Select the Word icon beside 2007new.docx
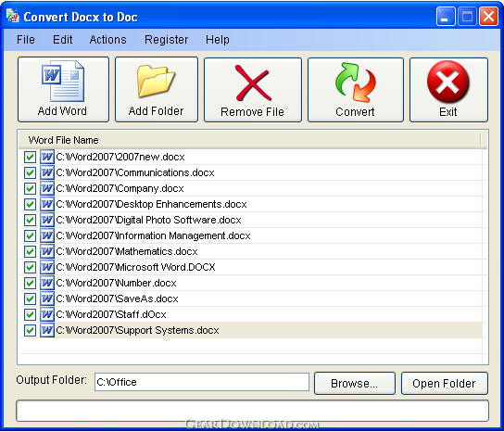 tap(47, 157)
